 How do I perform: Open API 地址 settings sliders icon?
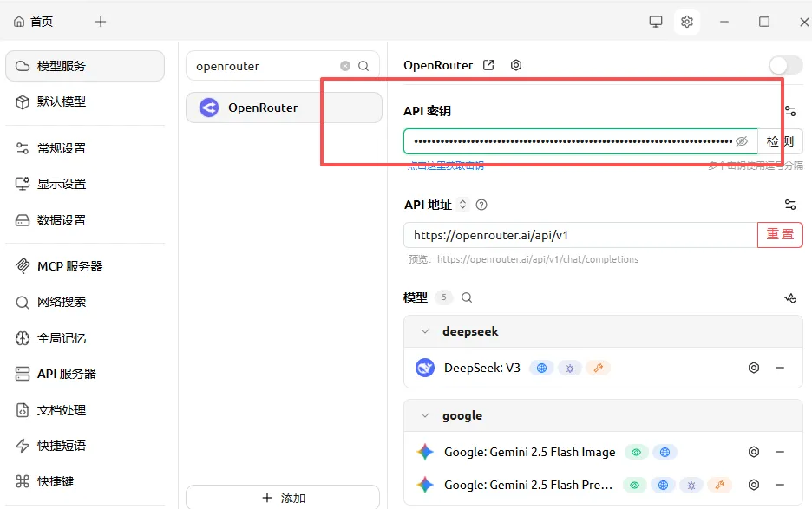pos(790,205)
